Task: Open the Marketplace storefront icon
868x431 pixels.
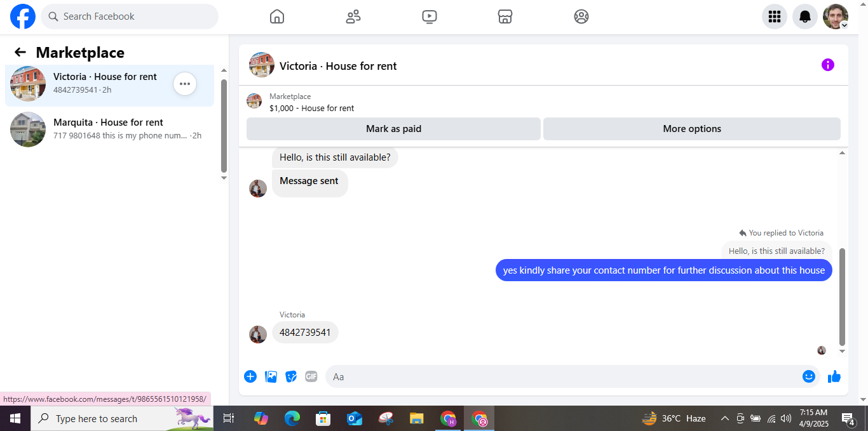Action: [x=505, y=17]
